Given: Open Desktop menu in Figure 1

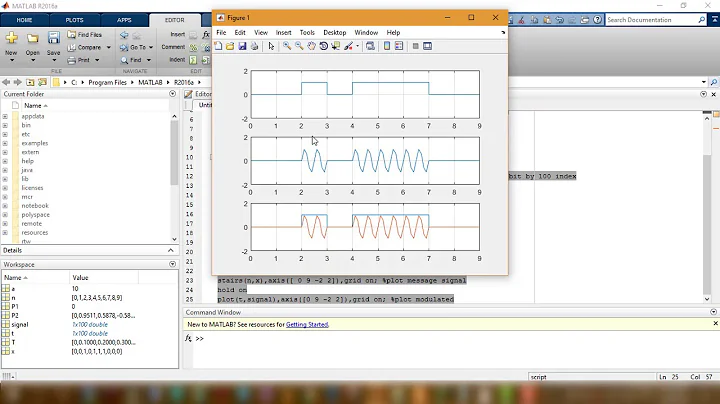Looking at the screenshot, I should pyautogui.click(x=335, y=33).
